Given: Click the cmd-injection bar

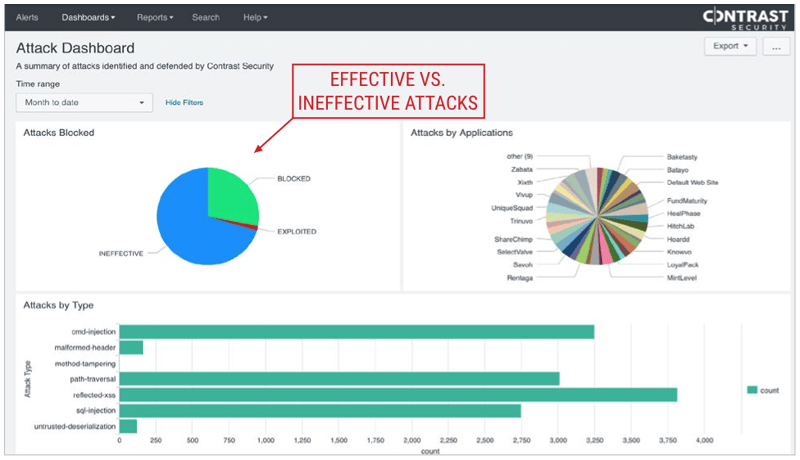Looking at the screenshot, I should tap(356, 331).
